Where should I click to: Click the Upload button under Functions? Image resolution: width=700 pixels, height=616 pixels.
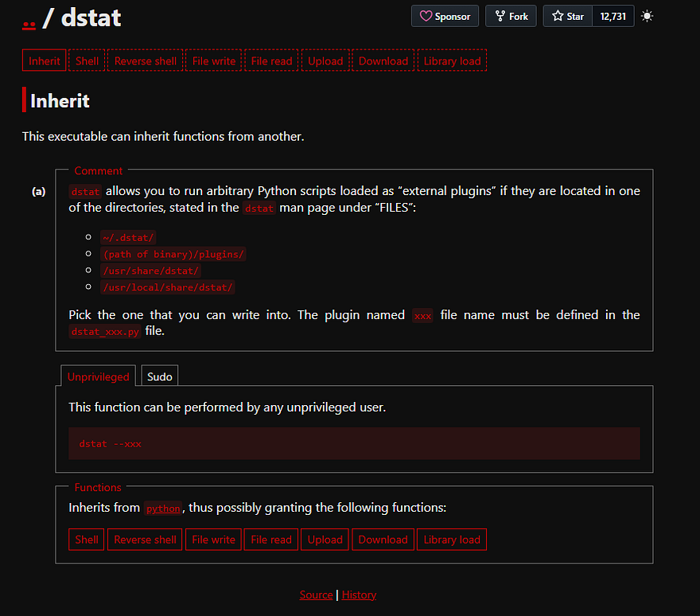click(x=325, y=540)
